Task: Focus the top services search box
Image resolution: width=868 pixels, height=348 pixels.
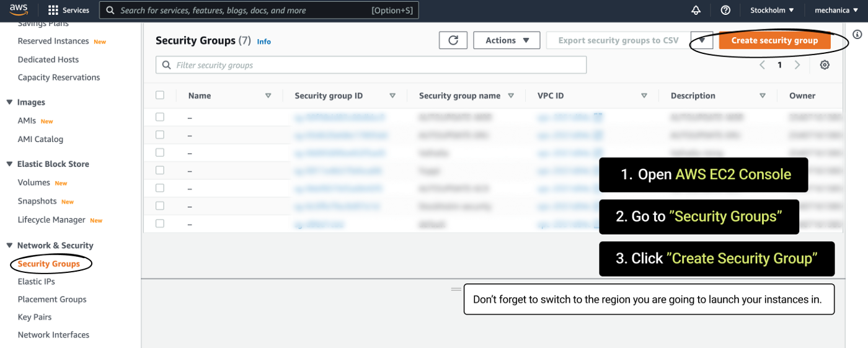Action: pos(259,10)
